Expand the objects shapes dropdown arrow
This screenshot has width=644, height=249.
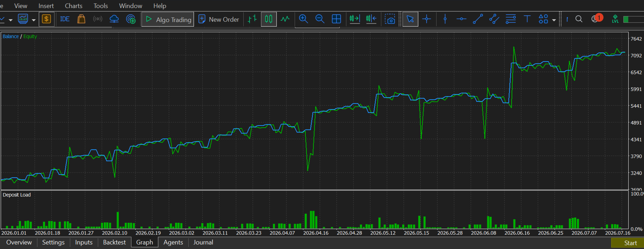(554, 20)
